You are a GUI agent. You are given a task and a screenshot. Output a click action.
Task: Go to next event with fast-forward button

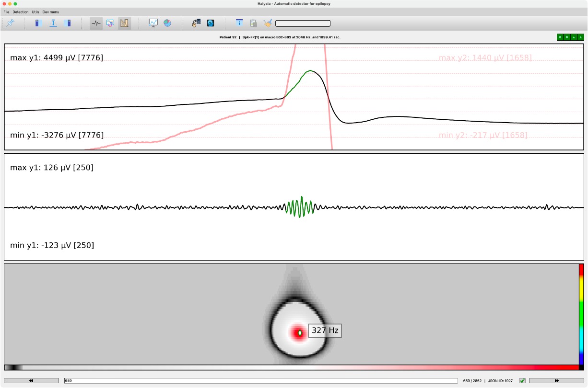coord(556,381)
